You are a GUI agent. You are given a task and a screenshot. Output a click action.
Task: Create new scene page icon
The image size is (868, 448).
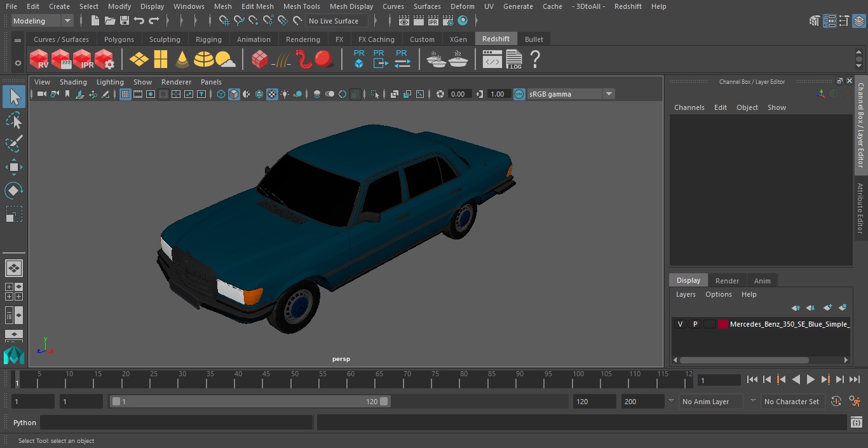pyautogui.click(x=95, y=21)
